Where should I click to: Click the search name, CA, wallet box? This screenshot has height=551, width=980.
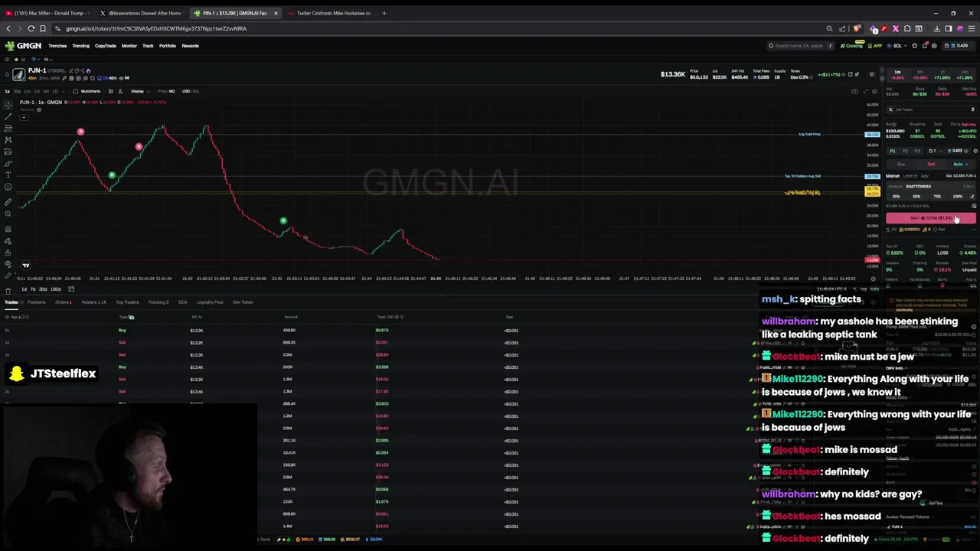click(801, 46)
